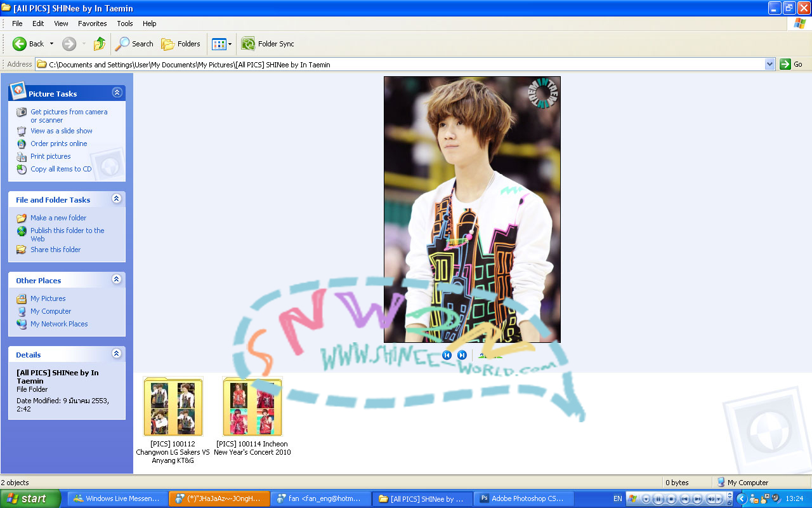Start View as a slide show

click(62, 131)
